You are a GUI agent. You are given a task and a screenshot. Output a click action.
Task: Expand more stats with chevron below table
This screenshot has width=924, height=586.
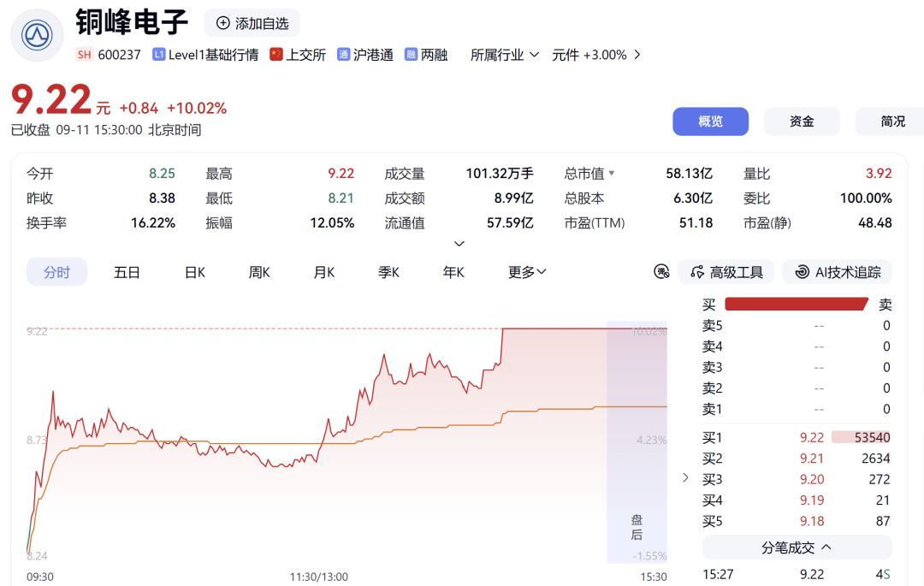pyautogui.click(x=459, y=243)
